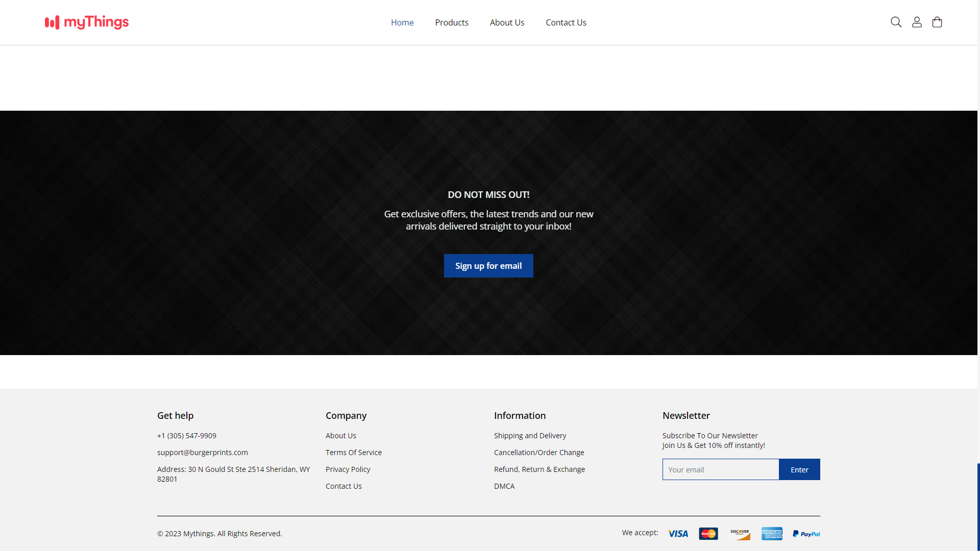Click the Mastercard payment icon
The image size is (980, 551).
[708, 534]
